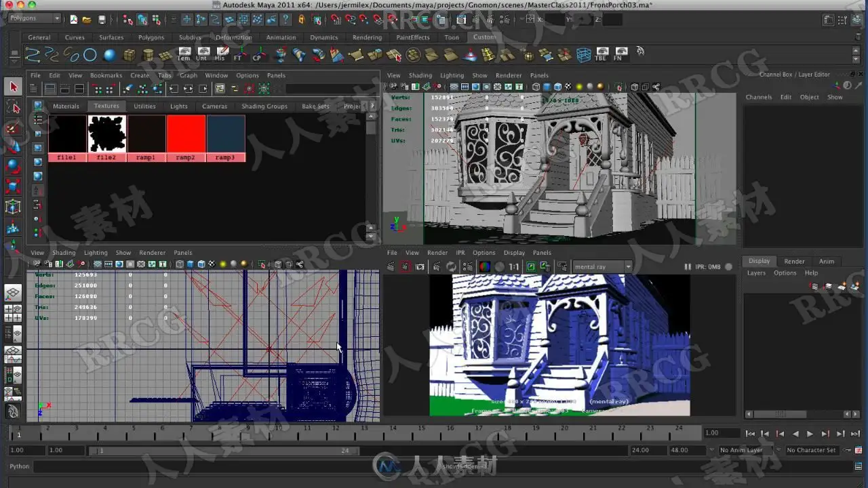Open Render View IPR menu
Image resolution: width=868 pixels, height=488 pixels.
460,253
